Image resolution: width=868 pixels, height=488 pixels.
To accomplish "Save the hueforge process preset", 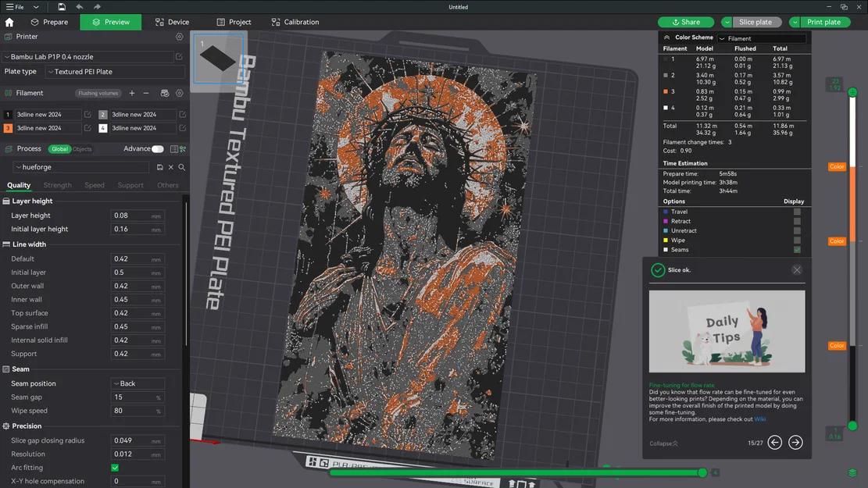I will [159, 167].
